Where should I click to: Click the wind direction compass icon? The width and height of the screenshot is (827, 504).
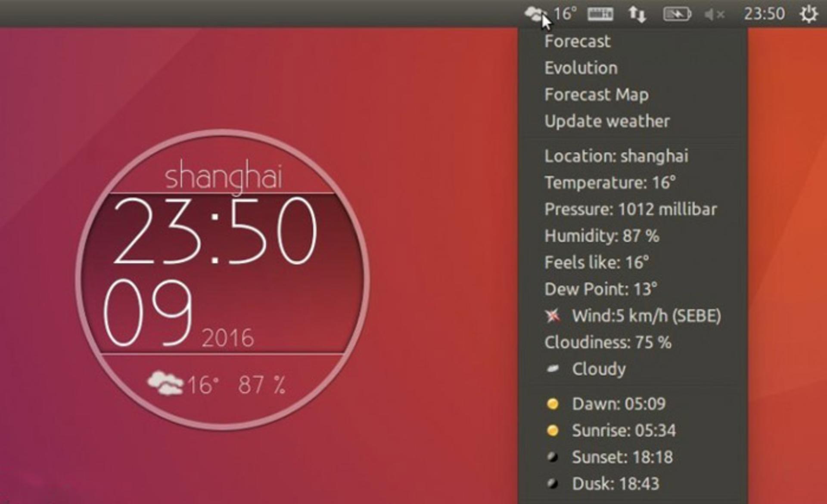553,315
